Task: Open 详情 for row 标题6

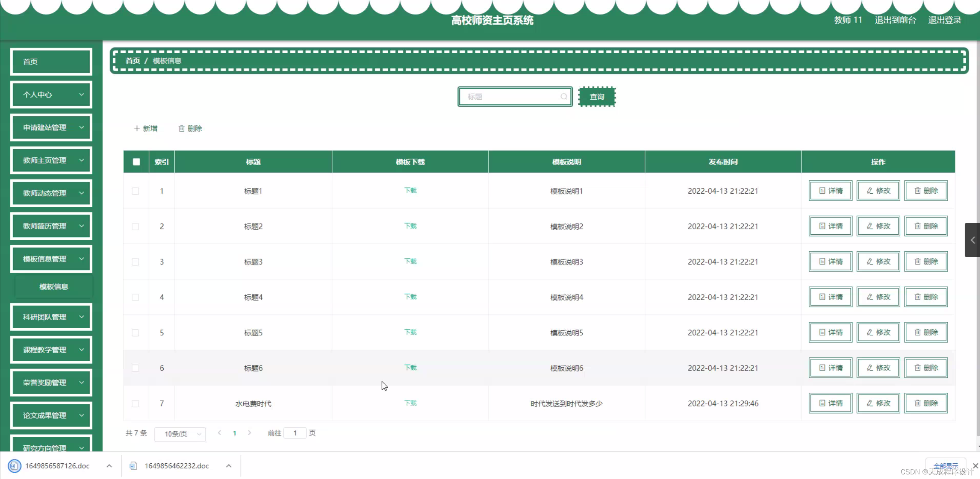Action: click(x=831, y=368)
